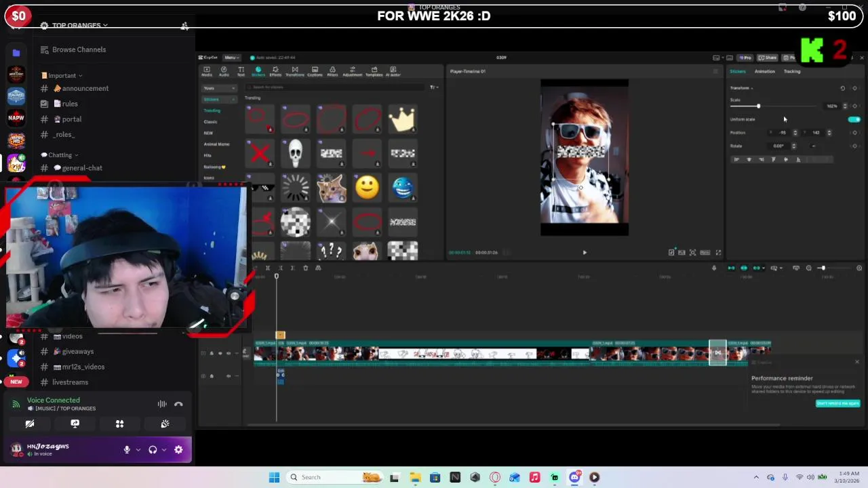Delete the selected clip in timeline toolbar
The image size is (868, 488).
pyautogui.click(x=305, y=268)
